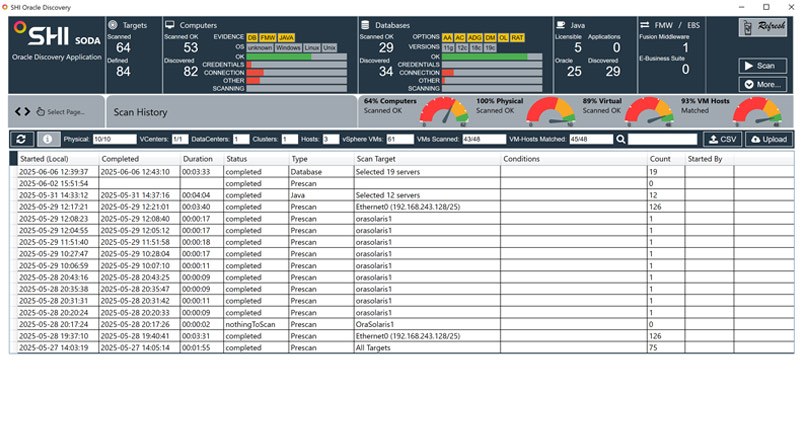This screenshot has width=800, height=438.
Task: Click the Refresh button
Action: pos(763,27)
